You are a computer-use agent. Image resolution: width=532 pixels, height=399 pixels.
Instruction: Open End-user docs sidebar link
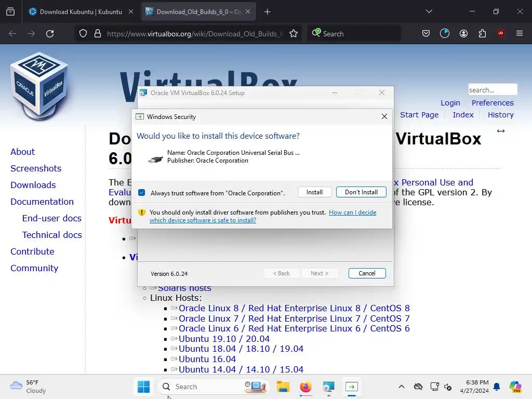52,218
